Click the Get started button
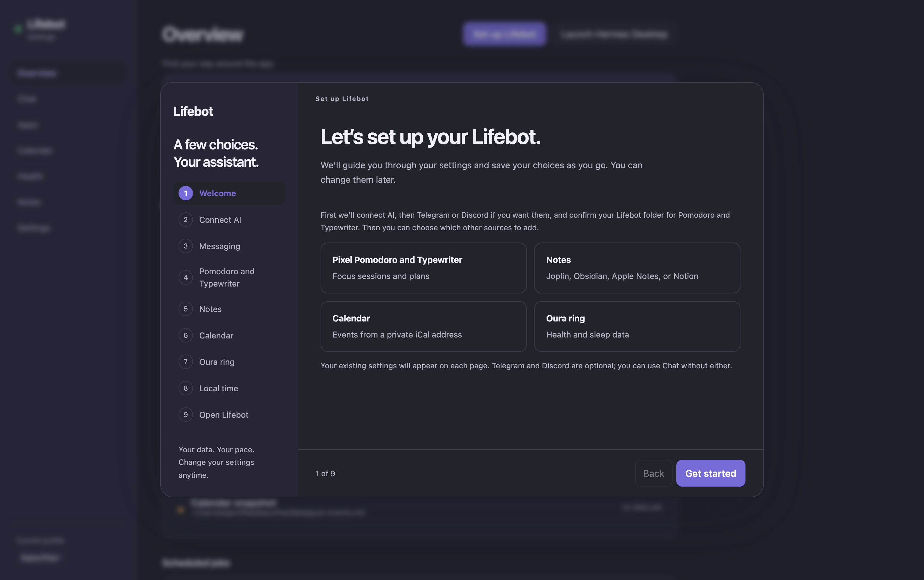Image resolution: width=924 pixels, height=580 pixels. tap(711, 473)
